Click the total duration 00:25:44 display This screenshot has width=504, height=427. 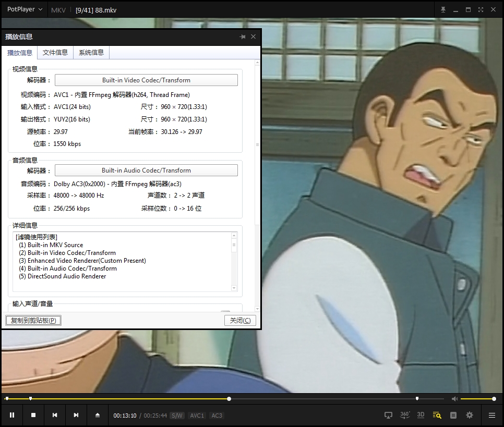click(155, 416)
